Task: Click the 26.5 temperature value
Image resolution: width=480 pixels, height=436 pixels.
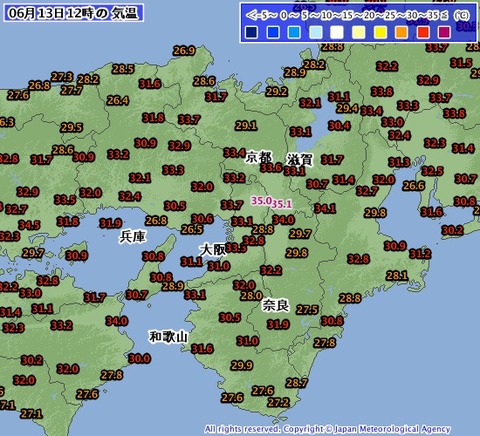Action: tap(192, 229)
